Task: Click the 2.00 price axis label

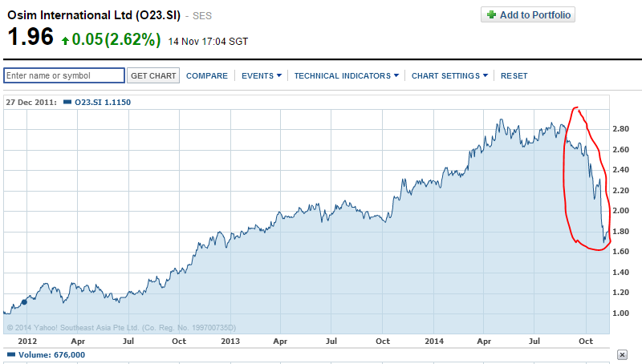Action: [620, 211]
